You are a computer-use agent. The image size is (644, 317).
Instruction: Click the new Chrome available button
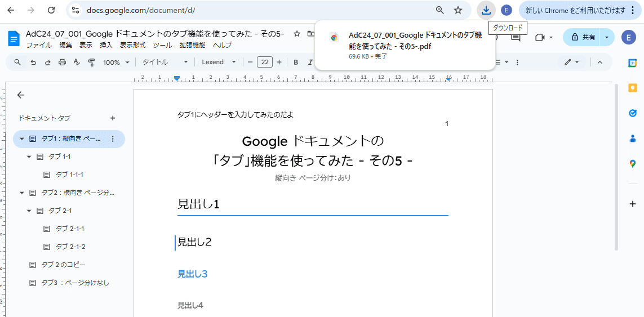point(576,10)
